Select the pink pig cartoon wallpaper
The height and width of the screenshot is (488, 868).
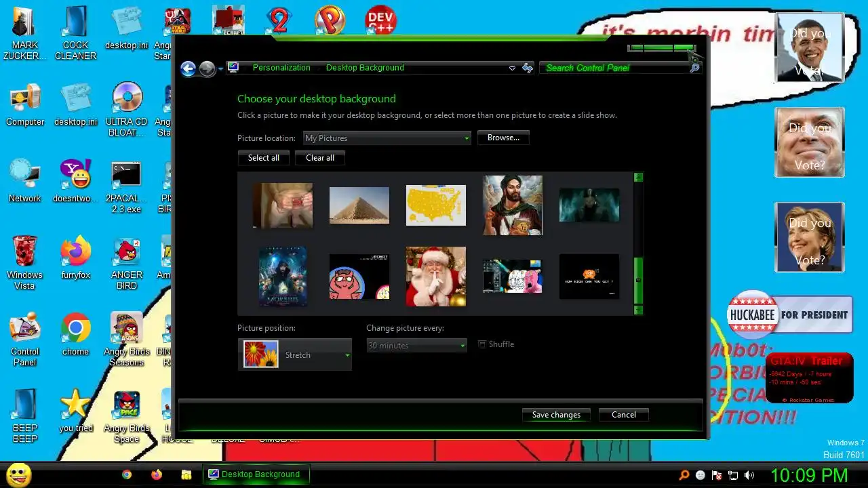[x=359, y=277]
